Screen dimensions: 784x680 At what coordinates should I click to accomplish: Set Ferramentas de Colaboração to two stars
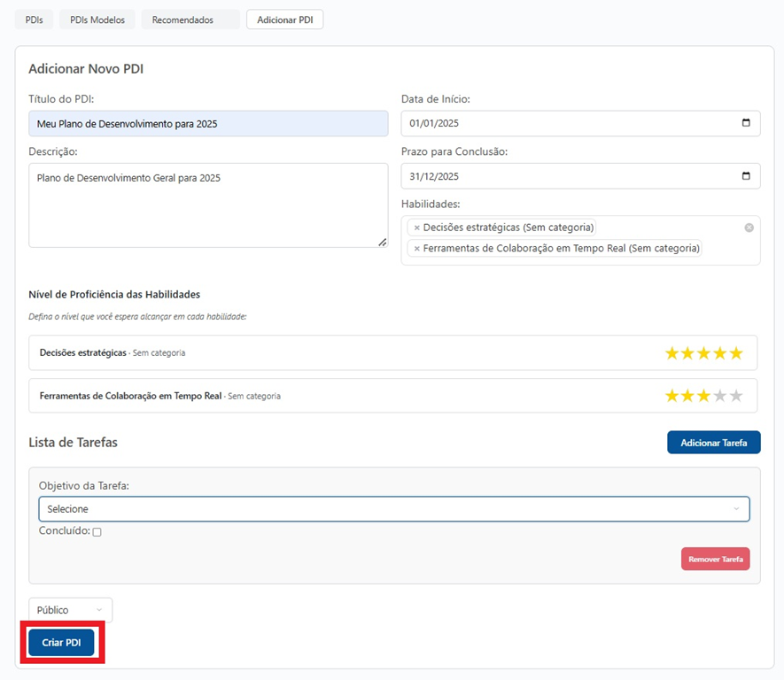click(x=688, y=396)
